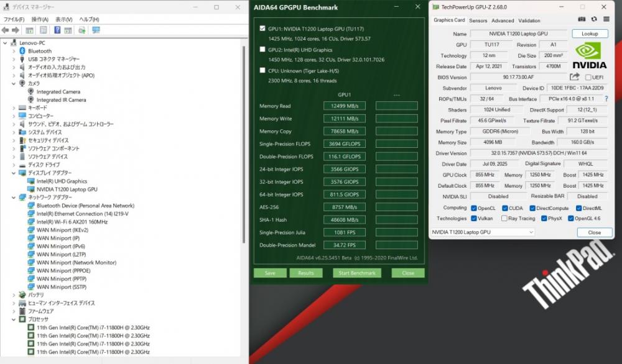The height and width of the screenshot is (364, 622).
Task: Switch to the Validation tab in GPU-Z
Action: click(x=529, y=20)
